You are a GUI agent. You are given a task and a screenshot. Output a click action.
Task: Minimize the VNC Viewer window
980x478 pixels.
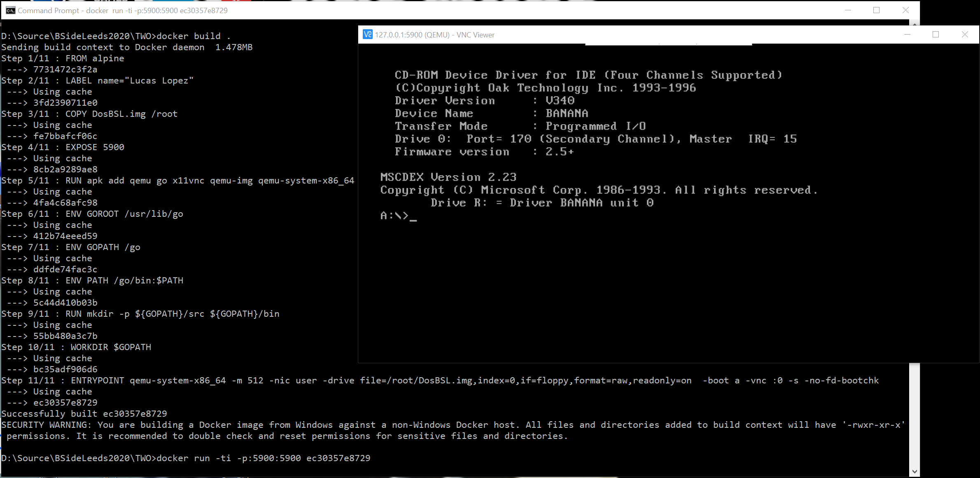(x=907, y=35)
